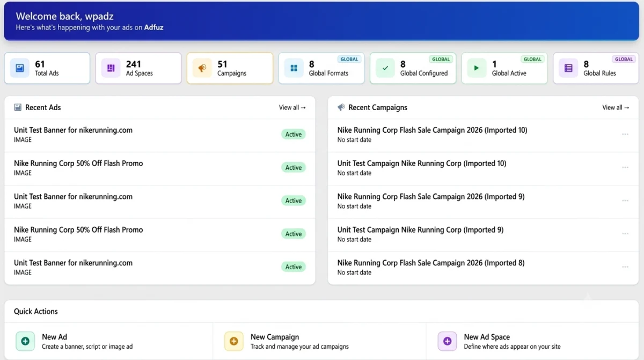Open Nike Running Corp Flash Sale Campaign 2026 (Imported 9)
This screenshot has height=360, width=644.
pyautogui.click(x=431, y=197)
